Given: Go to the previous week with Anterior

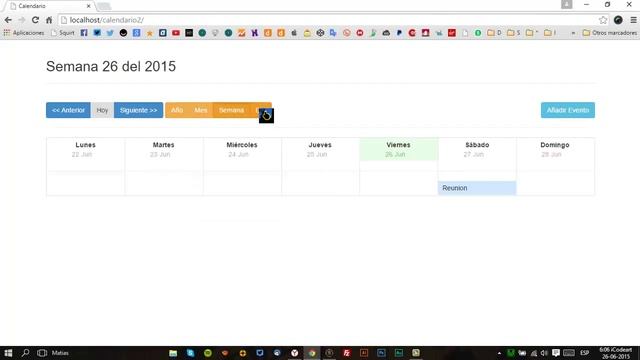Looking at the screenshot, I should [68, 110].
